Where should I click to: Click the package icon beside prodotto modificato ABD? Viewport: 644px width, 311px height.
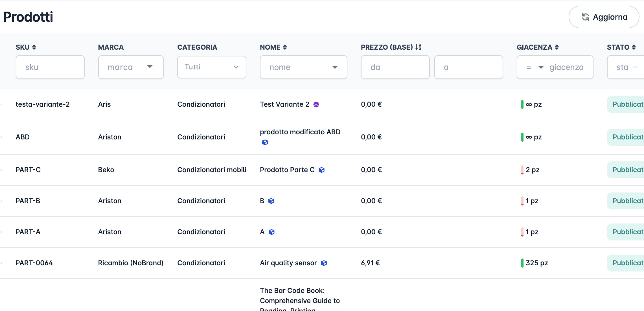pyautogui.click(x=265, y=143)
